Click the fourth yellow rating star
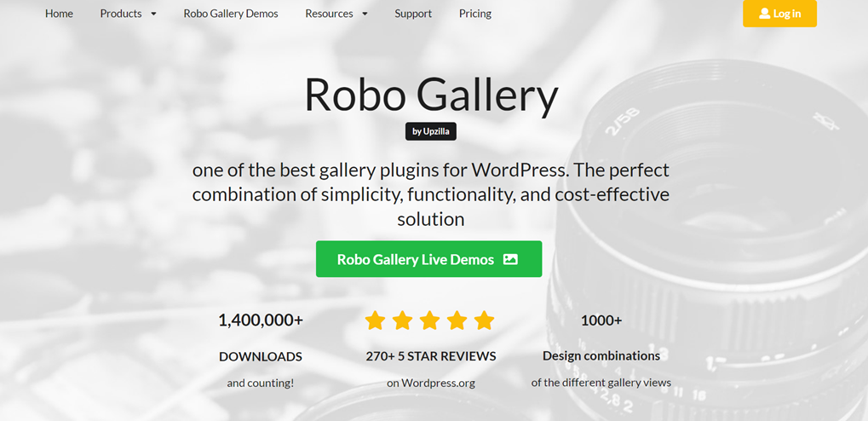868x421 pixels. point(457,320)
